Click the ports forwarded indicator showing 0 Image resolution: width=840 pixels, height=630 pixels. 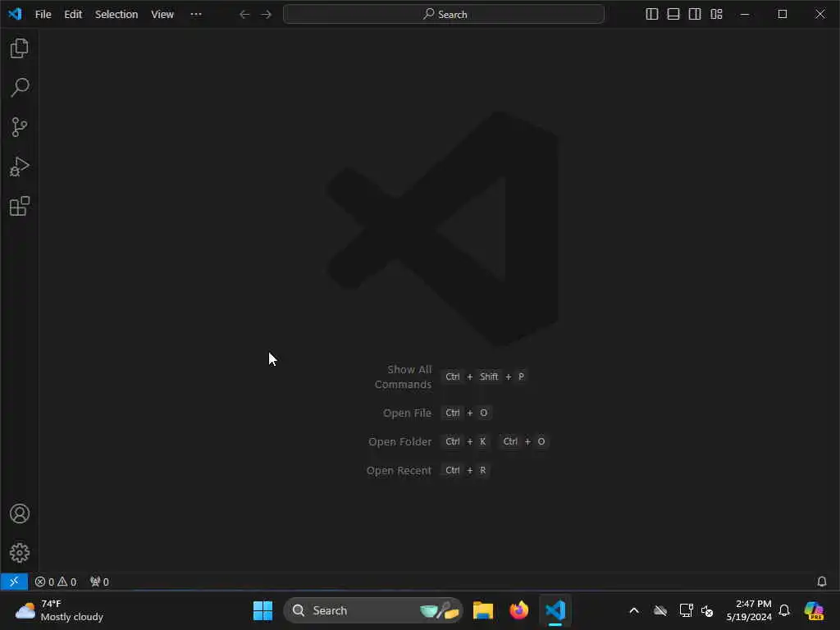tap(99, 582)
